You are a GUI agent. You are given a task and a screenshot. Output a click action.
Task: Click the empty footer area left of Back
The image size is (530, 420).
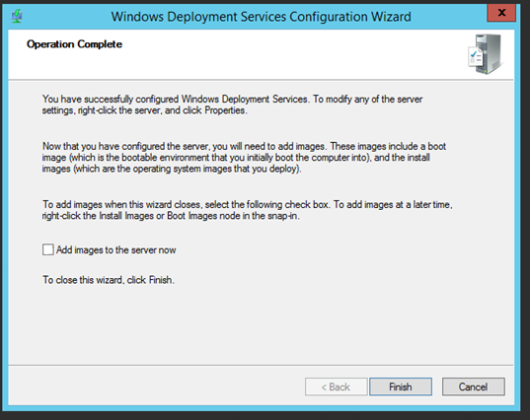tap(156, 386)
